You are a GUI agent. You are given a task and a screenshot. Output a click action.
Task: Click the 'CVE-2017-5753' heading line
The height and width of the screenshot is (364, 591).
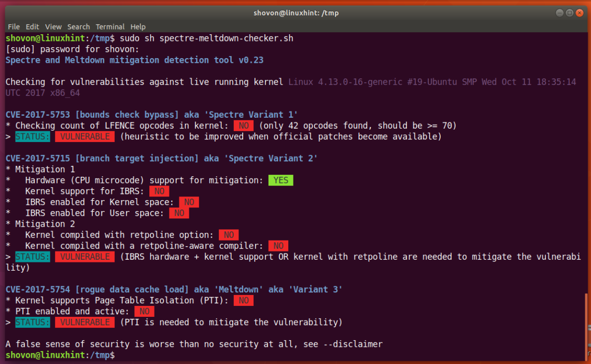[151, 115]
